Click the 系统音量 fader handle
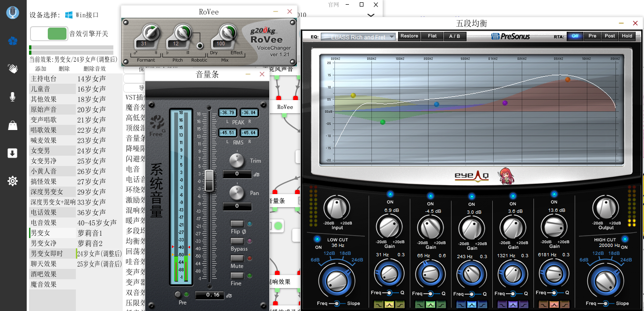This screenshot has height=311, width=644. click(209, 181)
